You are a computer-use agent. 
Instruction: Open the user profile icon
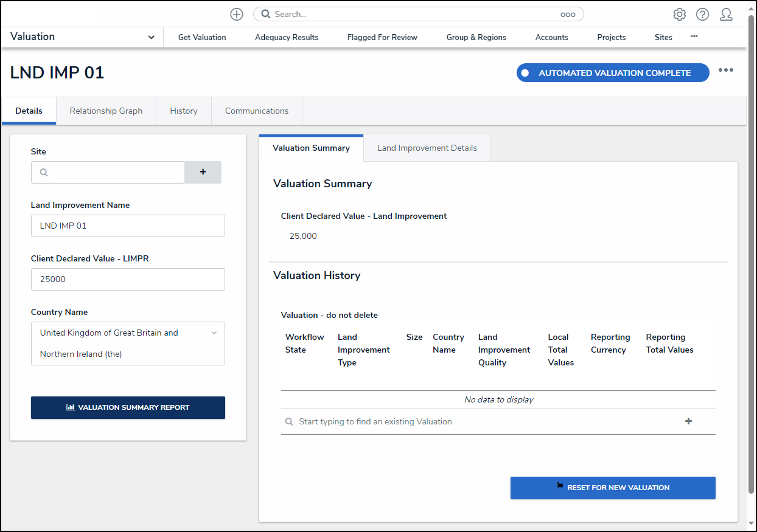[x=726, y=14]
